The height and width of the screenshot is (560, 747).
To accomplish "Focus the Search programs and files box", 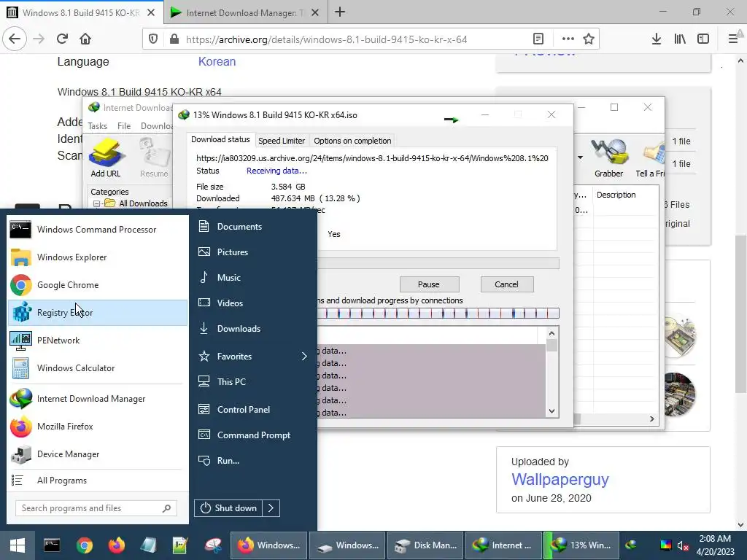I will pyautogui.click(x=96, y=508).
